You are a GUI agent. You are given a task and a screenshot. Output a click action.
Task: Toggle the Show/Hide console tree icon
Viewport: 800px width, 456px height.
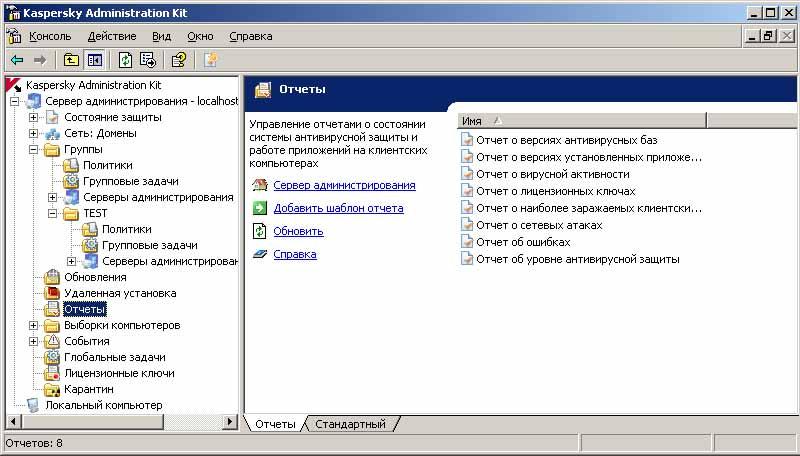pos(95,60)
